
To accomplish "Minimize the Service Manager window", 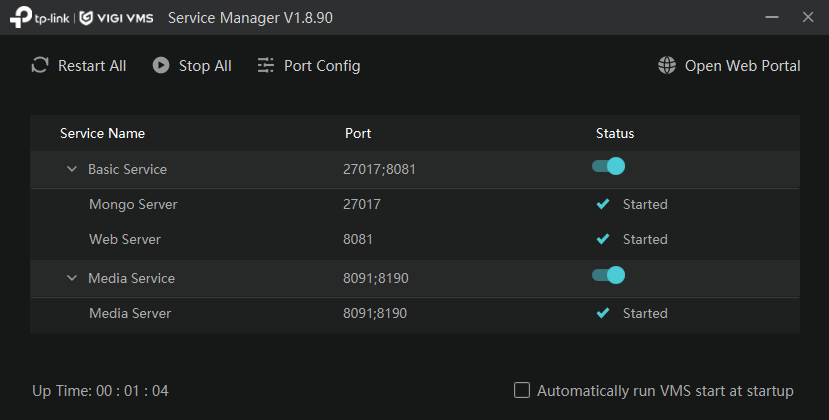I will click(772, 17).
